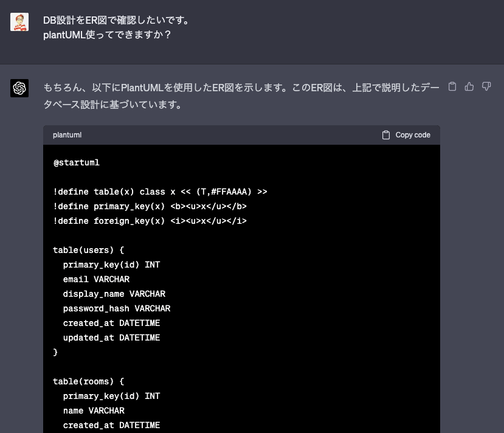The image size is (504, 433).
Task: Click the ChatGPT logo avatar
Action: click(19, 88)
